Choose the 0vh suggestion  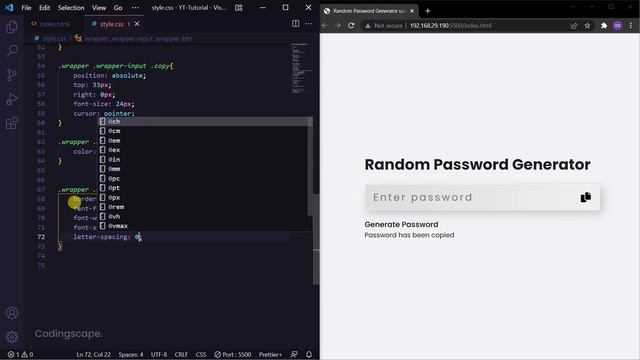205,216
